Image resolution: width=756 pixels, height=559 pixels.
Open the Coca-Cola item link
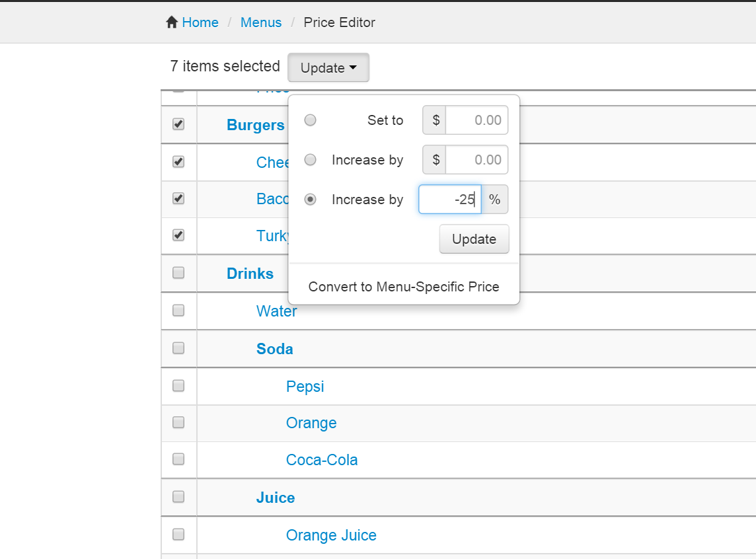(x=322, y=459)
